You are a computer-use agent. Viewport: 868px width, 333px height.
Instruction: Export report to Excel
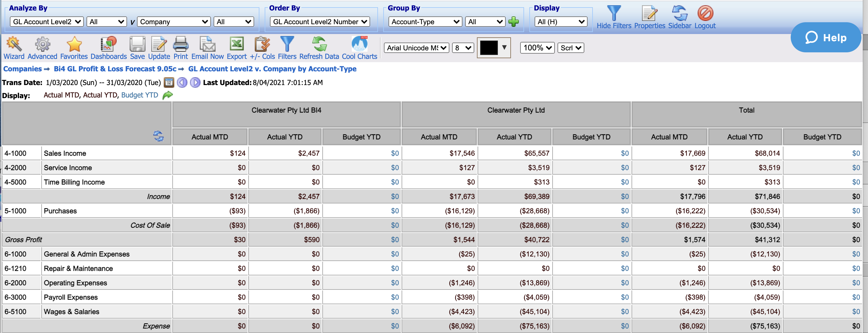[x=236, y=44]
